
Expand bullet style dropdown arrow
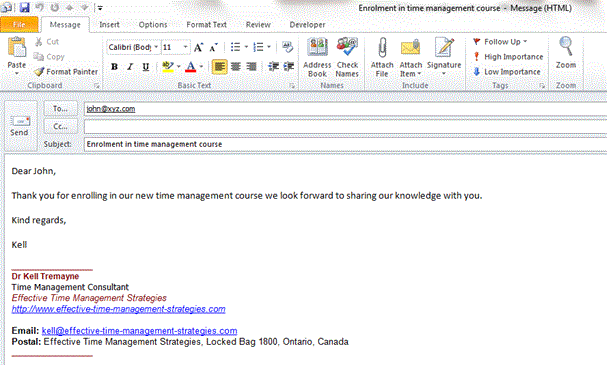[246, 47]
